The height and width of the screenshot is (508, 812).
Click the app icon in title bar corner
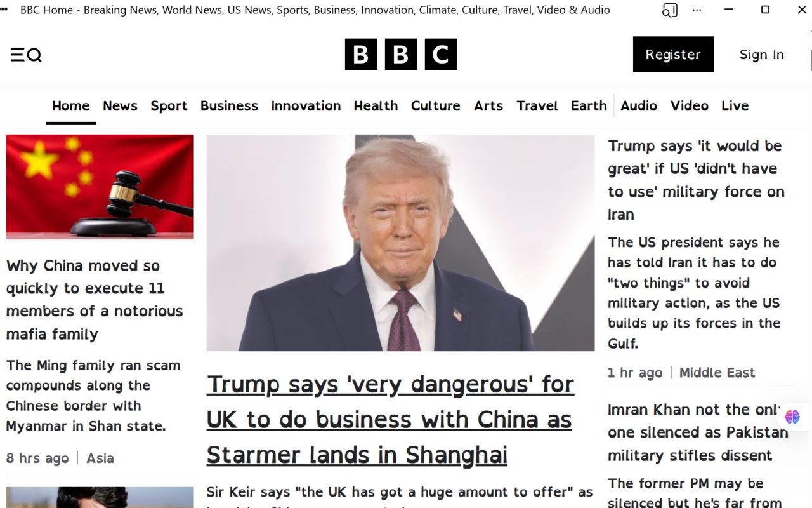tap(4, 9)
